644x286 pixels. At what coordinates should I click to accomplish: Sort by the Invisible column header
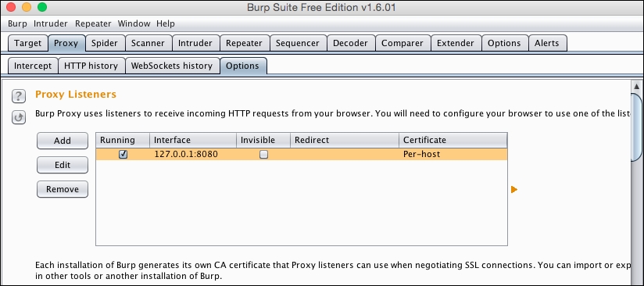(263, 140)
